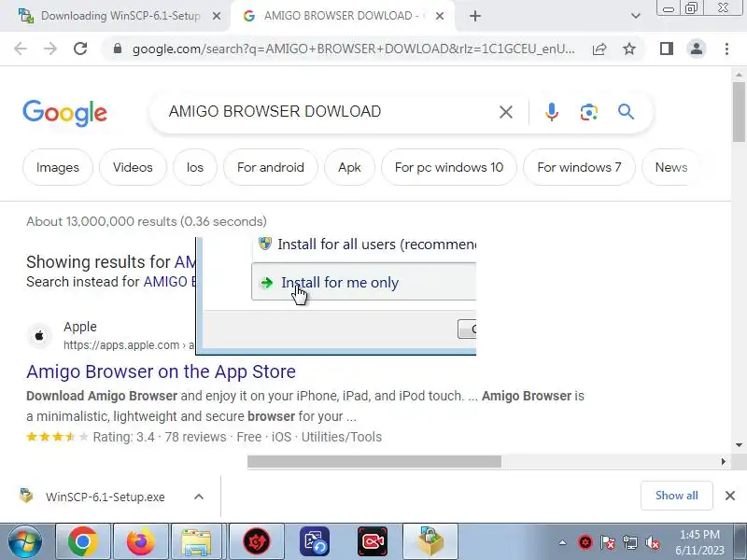This screenshot has height=560, width=747.
Task: Open the Action Center flag icon
Action: (608, 542)
